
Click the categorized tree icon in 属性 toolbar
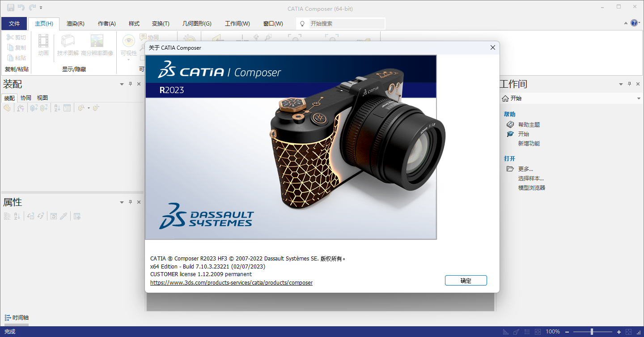[x=7, y=216]
